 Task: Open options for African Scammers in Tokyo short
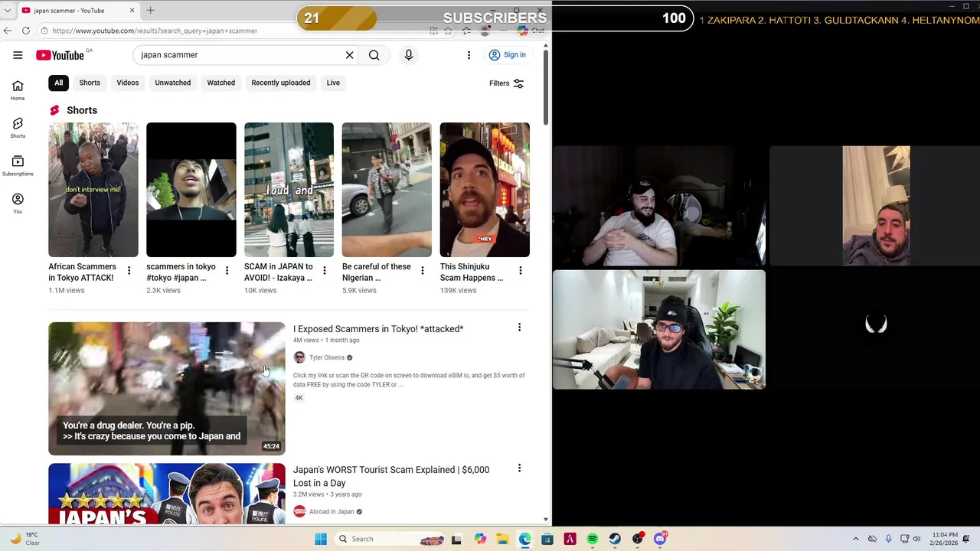[x=129, y=271]
